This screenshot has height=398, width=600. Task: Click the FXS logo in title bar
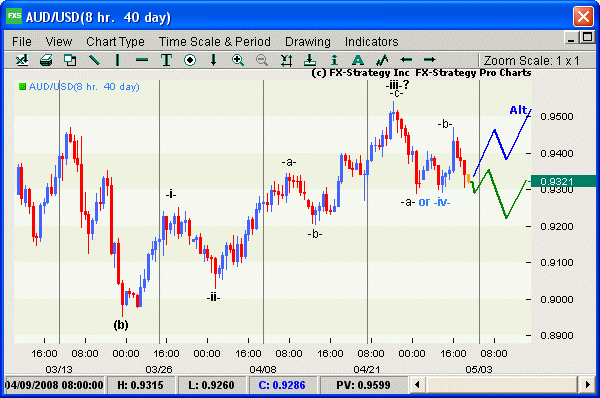[x=14, y=16]
